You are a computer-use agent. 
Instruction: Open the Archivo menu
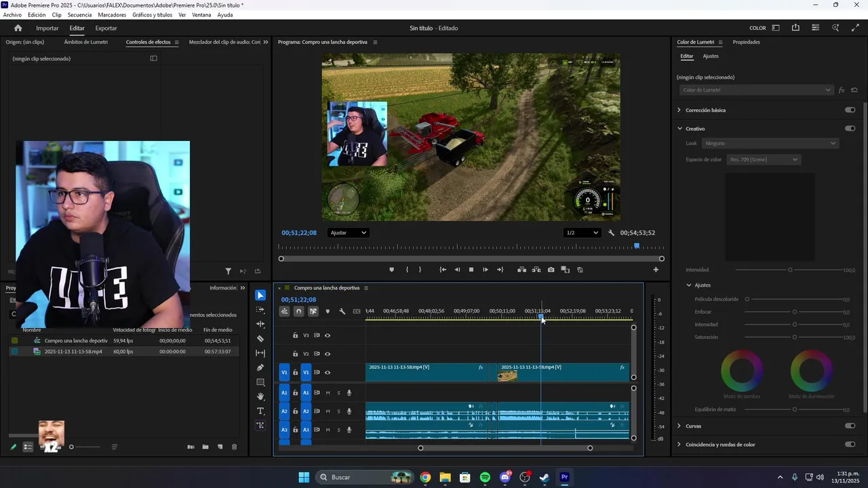(12, 15)
